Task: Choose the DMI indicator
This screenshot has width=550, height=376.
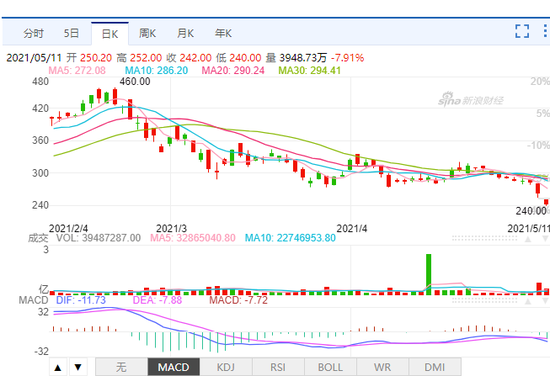Action: 435,367
